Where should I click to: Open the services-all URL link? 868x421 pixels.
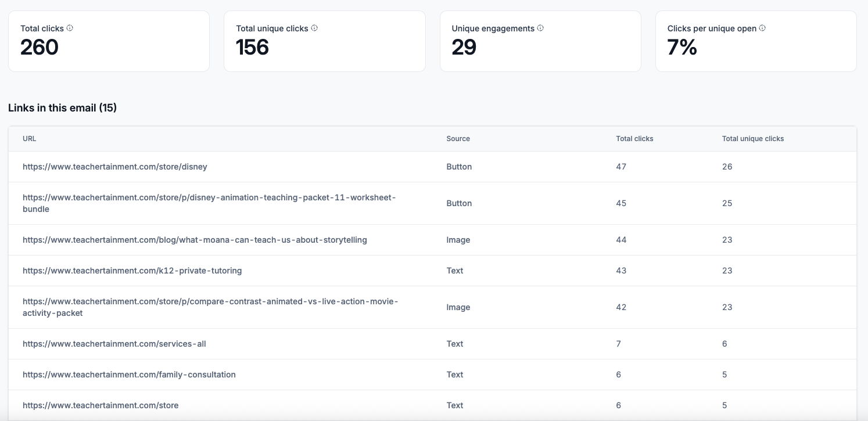(x=114, y=344)
